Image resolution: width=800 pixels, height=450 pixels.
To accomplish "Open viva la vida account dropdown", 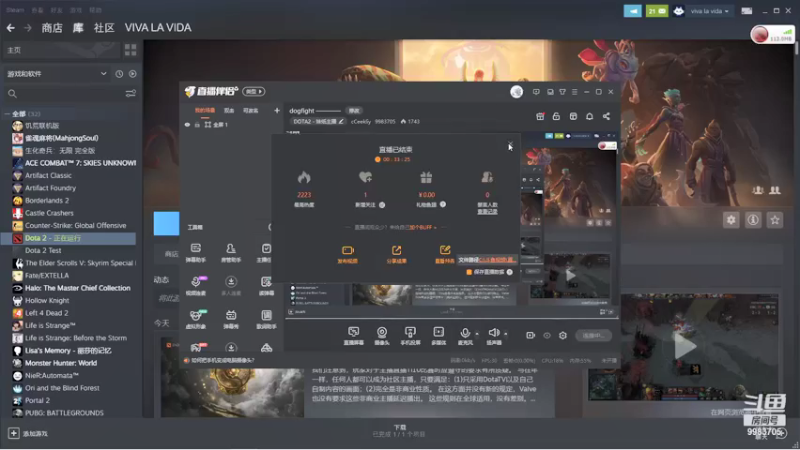I will (709, 11).
